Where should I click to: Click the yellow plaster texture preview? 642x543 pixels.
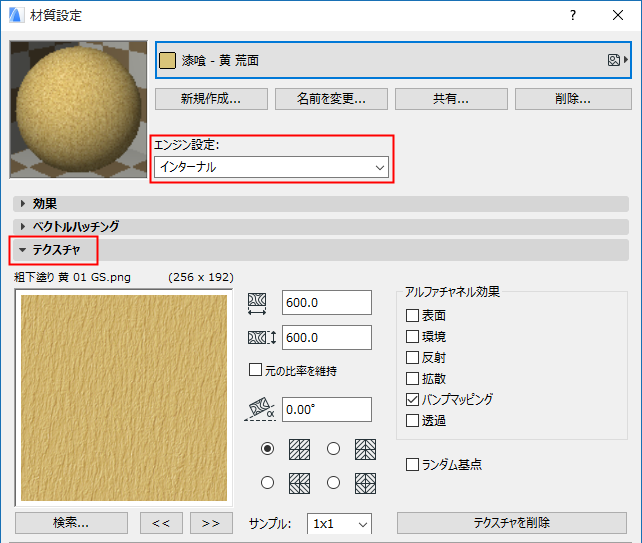[124, 398]
